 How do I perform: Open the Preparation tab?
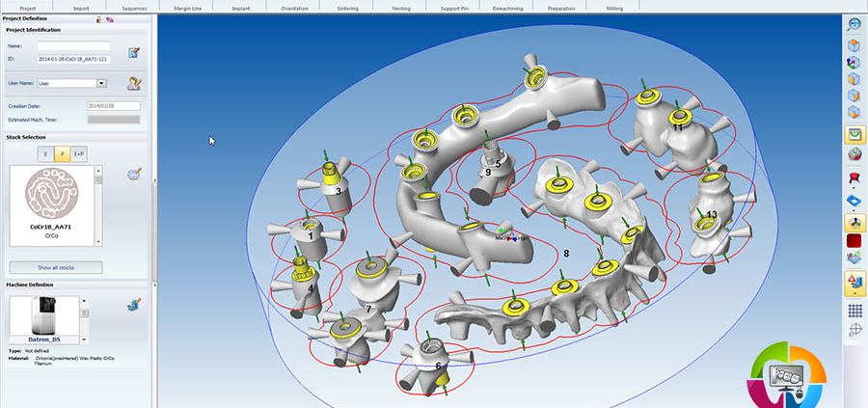pyautogui.click(x=559, y=7)
